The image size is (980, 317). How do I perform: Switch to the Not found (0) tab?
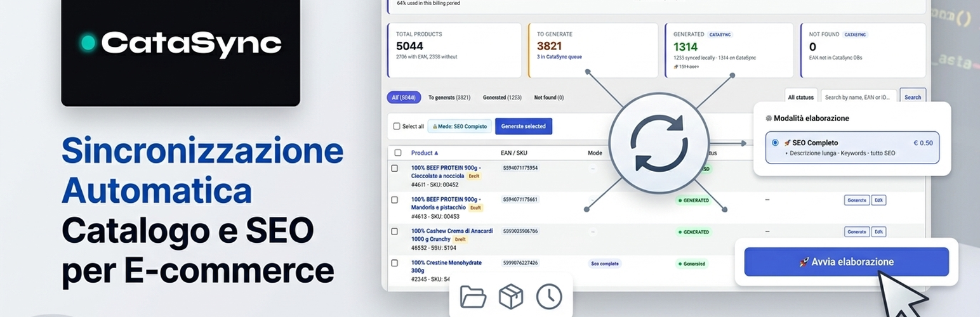549,98
